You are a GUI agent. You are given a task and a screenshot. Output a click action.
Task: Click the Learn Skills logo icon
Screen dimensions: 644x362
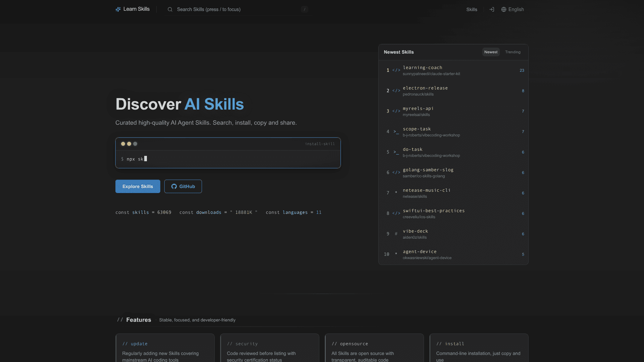click(118, 9)
